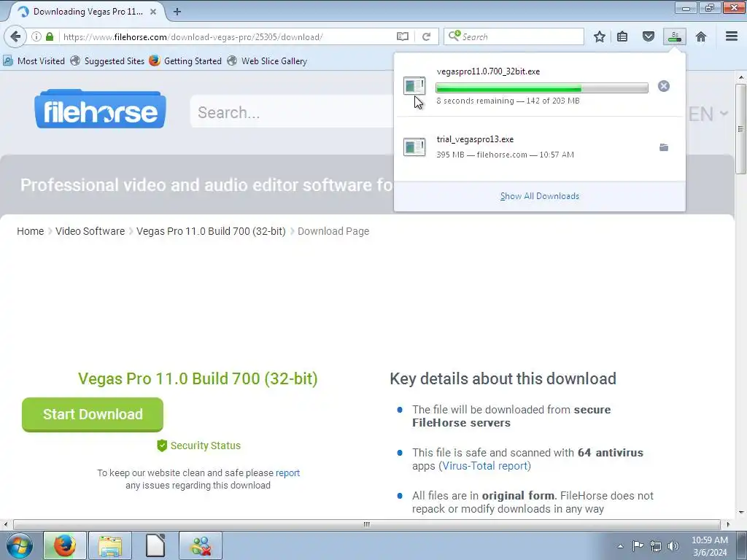Reload the page with the refresh icon

(426, 36)
